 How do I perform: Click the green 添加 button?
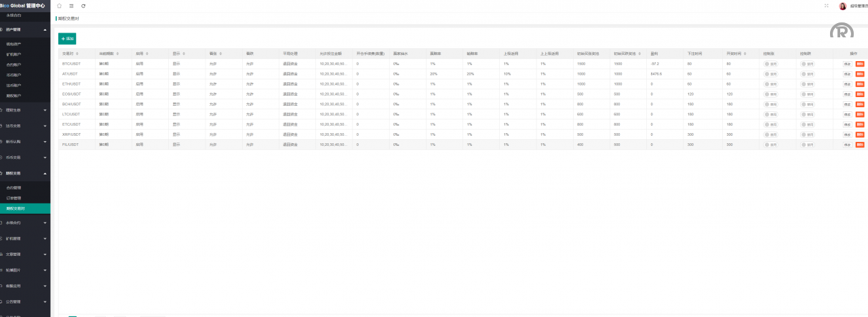(x=67, y=39)
